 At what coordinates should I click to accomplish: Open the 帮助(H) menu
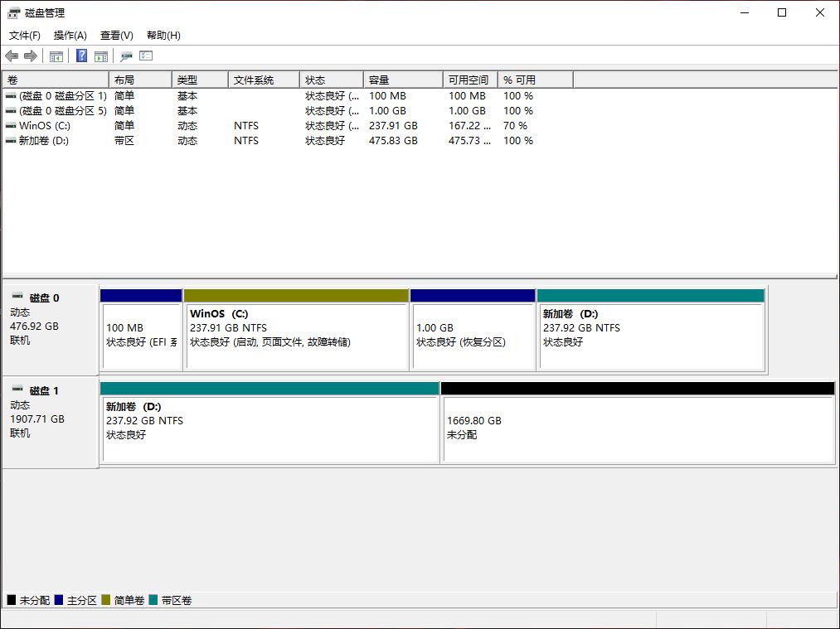[163, 36]
